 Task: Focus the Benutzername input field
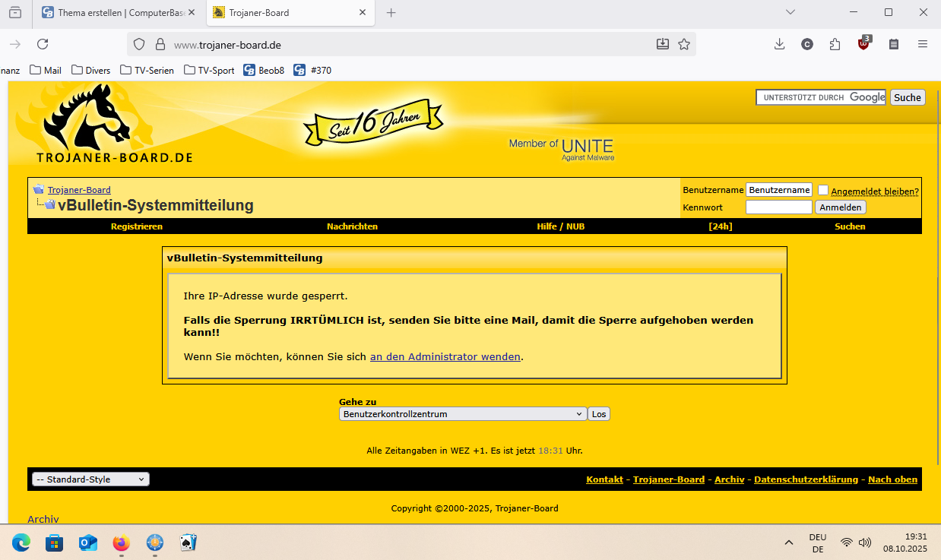click(779, 190)
